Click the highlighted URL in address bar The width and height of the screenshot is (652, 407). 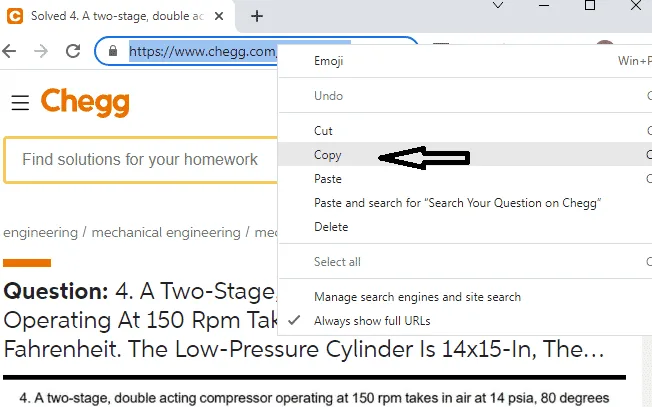coord(203,52)
